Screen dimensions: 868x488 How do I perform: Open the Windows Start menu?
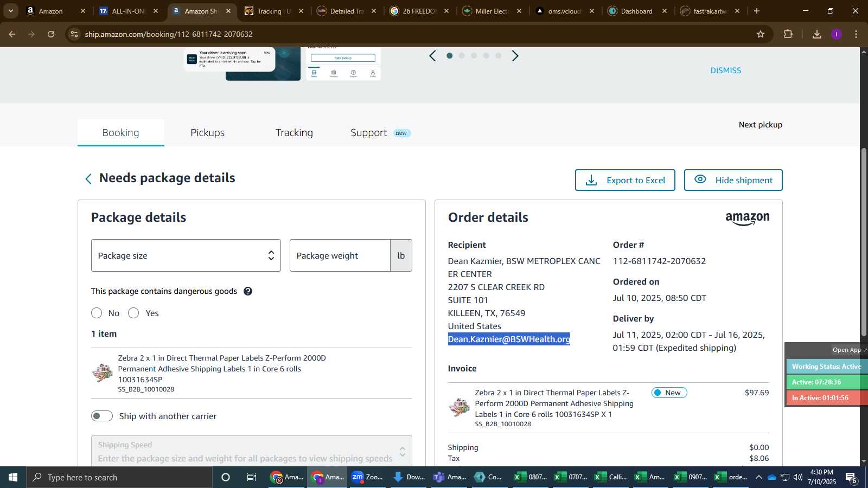click(13, 477)
